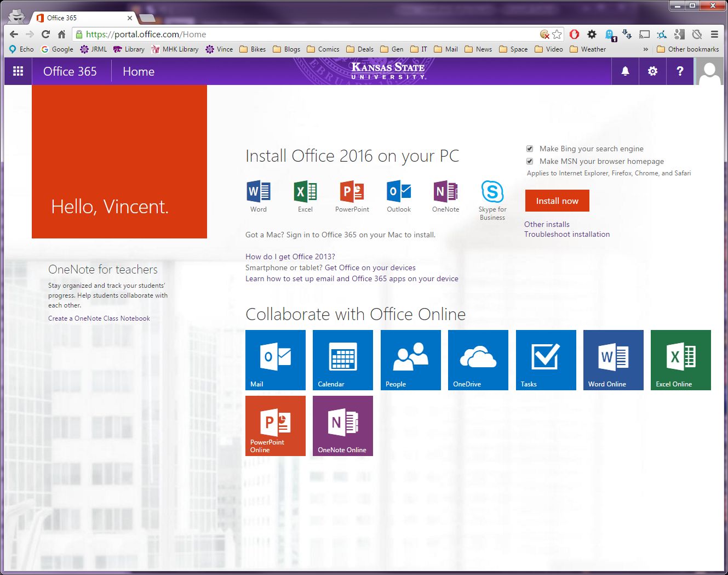Open the Mail bookmark folder

pyautogui.click(x=445, y=49)
